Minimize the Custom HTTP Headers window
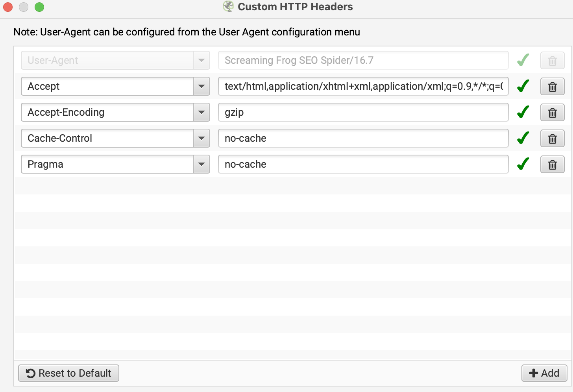573x392 pixels. [x=24, y=7]
